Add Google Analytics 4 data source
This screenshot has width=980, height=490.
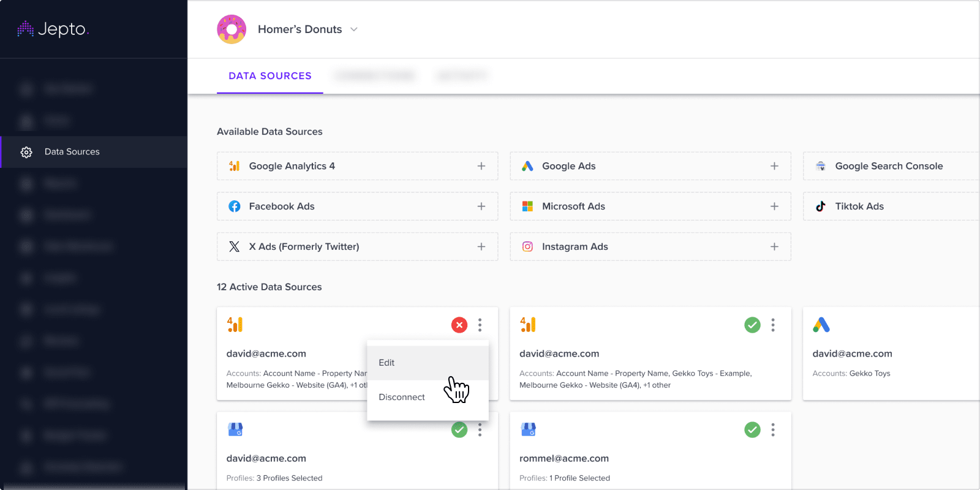pyautogui.click(x=357, y=166)
